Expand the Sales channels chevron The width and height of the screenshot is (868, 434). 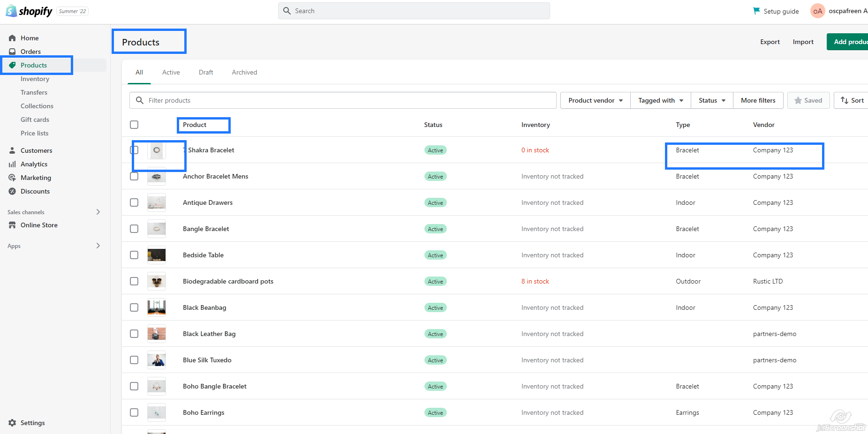point(98,212)
